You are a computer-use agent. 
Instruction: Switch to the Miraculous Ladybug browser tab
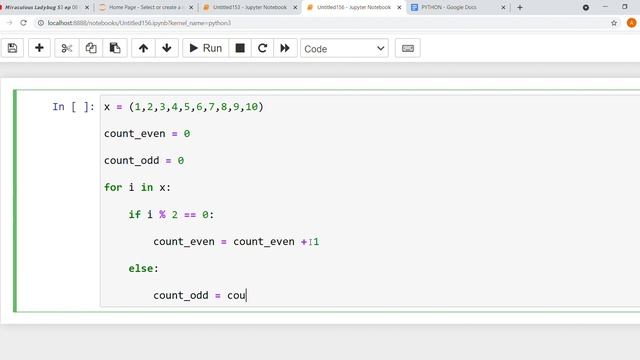tap(41, 7)
